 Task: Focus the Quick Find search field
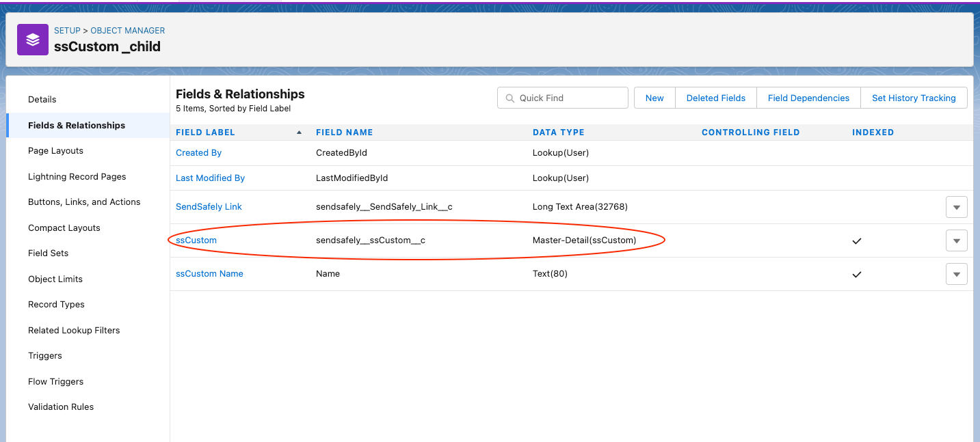point(563,98)
